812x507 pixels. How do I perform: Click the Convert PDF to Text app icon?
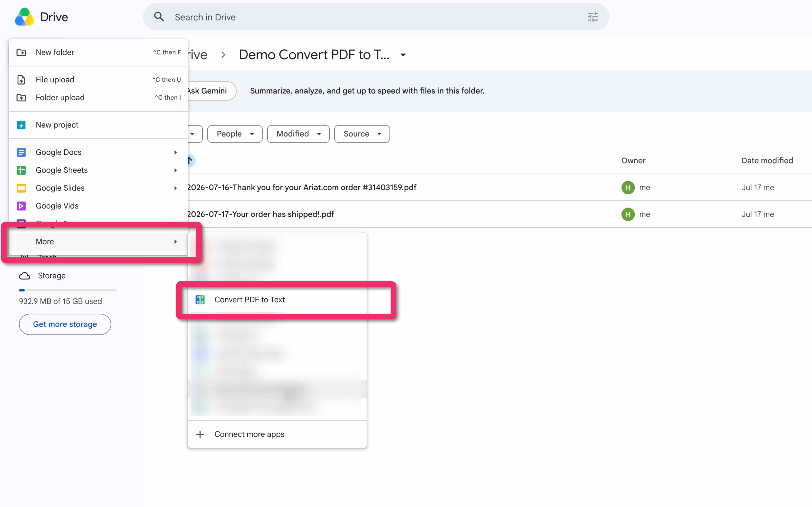coord(200,300)
